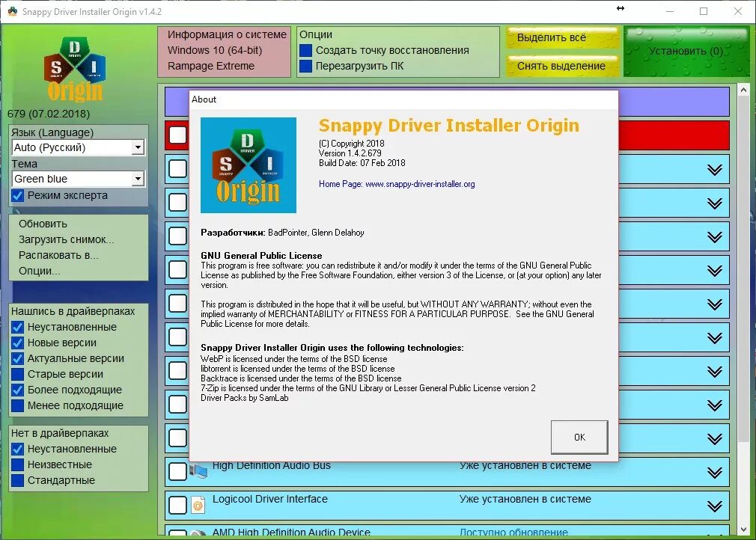
Task: Click the 'Снять выделение' button
Action: 563,66
